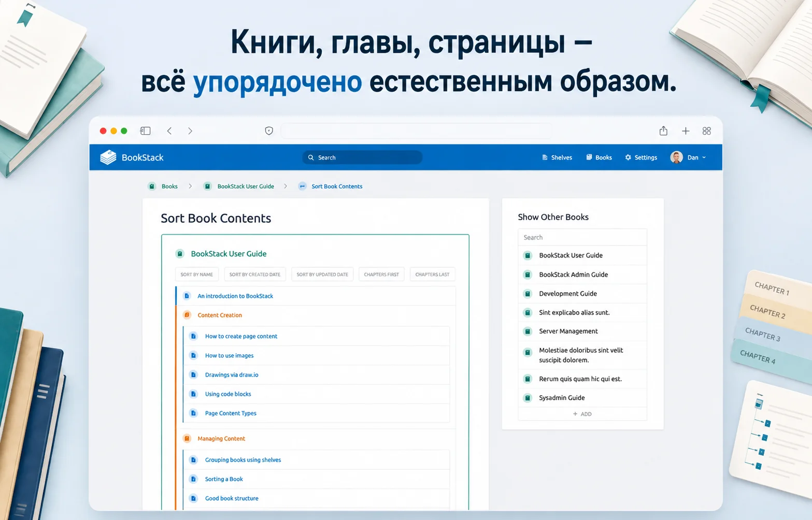This screenshot has height=520, width=812.
Task: Click page icon beside An introduction to BookStack
Action: tap(187, 296)
